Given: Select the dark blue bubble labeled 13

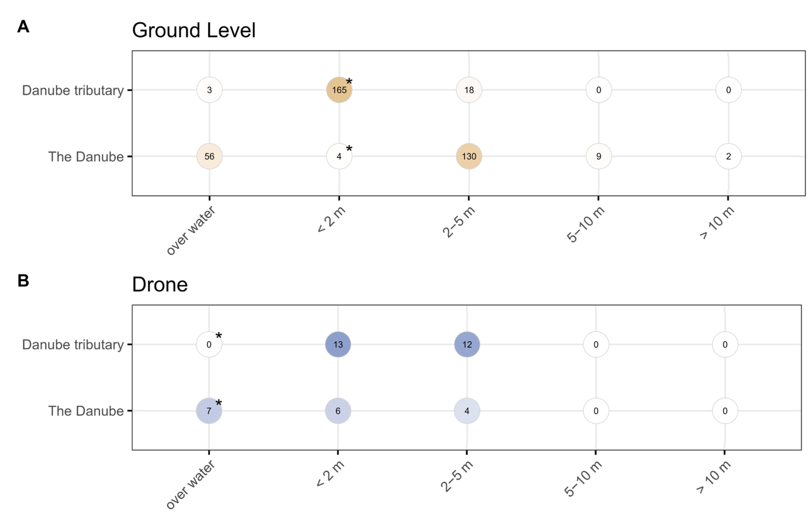Looking at the screenshot, I should tap(338, 344).
